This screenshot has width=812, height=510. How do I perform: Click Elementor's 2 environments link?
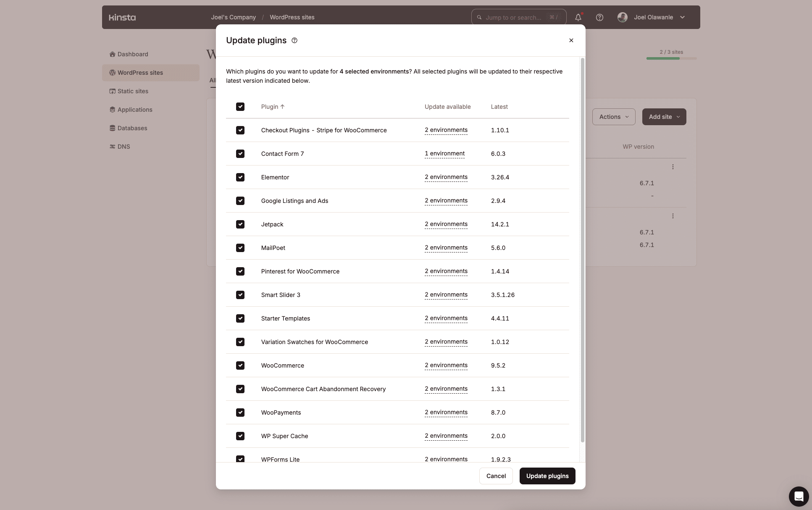tap(446, 177)
